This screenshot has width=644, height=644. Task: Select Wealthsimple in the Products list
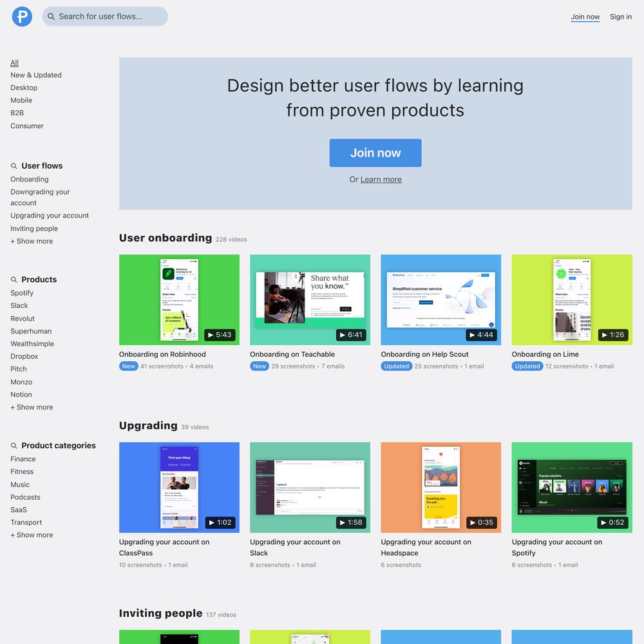click(x=32, y=344)
